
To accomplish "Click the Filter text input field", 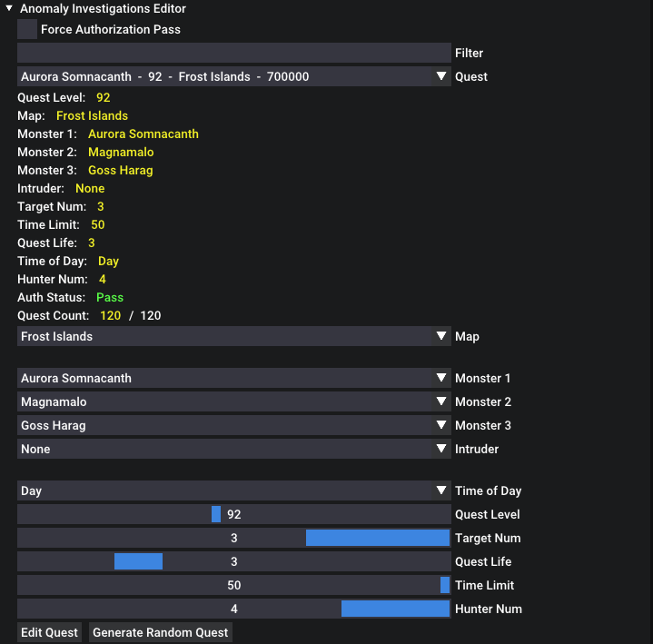I will coord(233,53).
